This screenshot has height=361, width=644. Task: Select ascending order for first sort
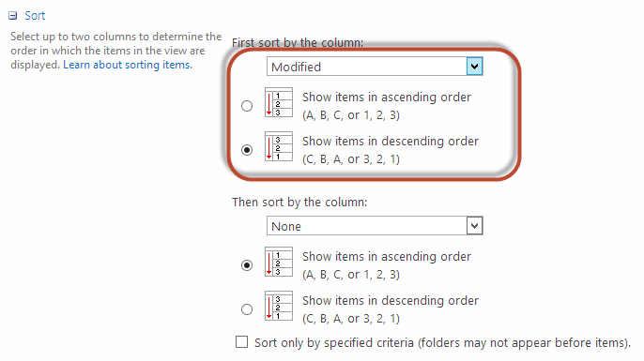(x=247, y=106)
